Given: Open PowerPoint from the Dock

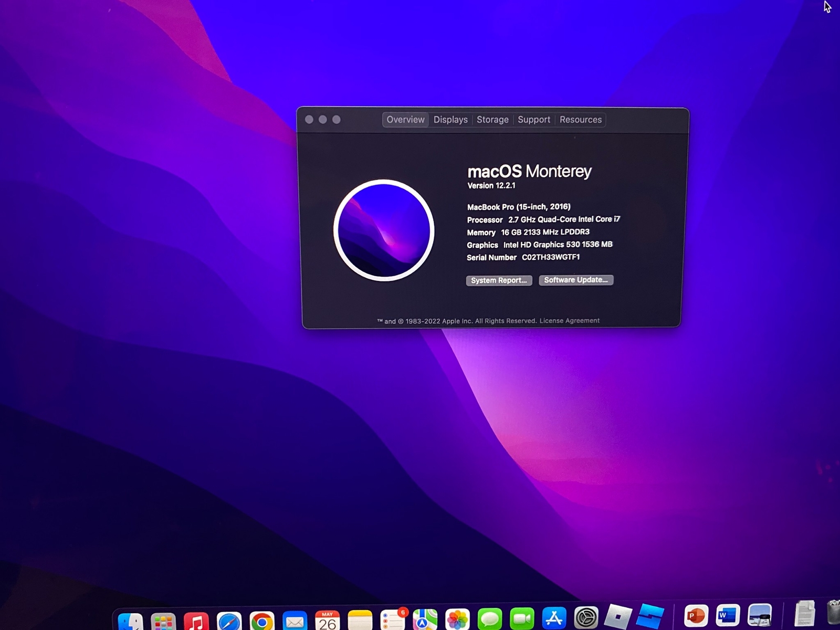Looking at the screenshot, I should (696, 615).
